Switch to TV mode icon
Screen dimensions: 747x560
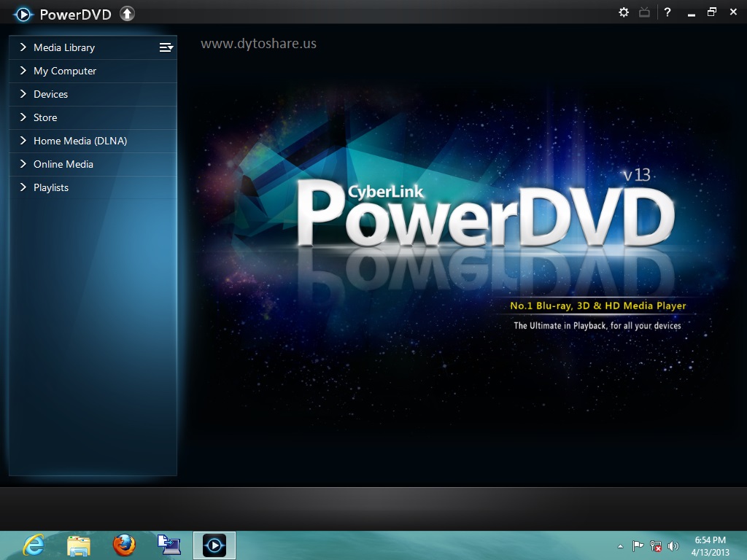coord(644,12)
